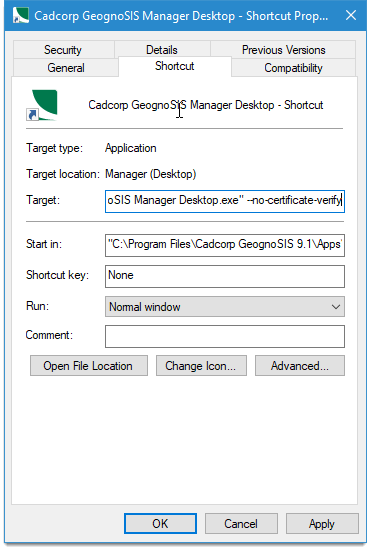Click the Apply button
The height and width of the screenshot is (551, 371).
click(322, 524)
